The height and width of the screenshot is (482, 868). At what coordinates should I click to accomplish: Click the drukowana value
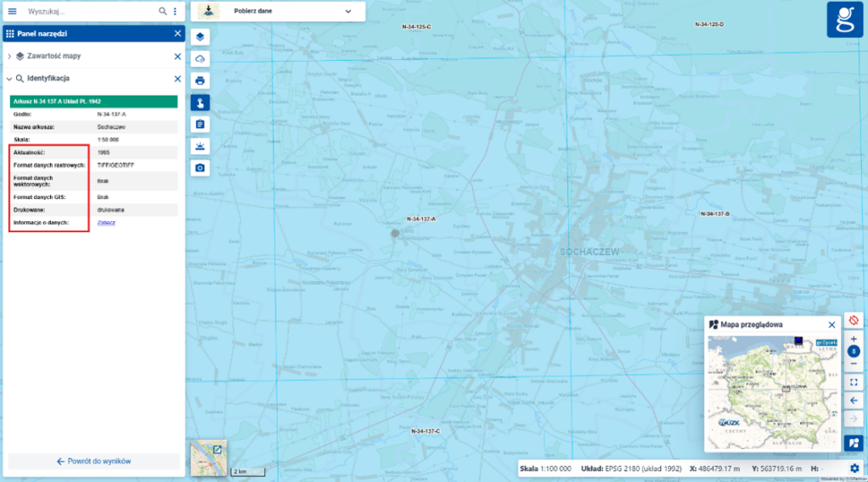111,210
